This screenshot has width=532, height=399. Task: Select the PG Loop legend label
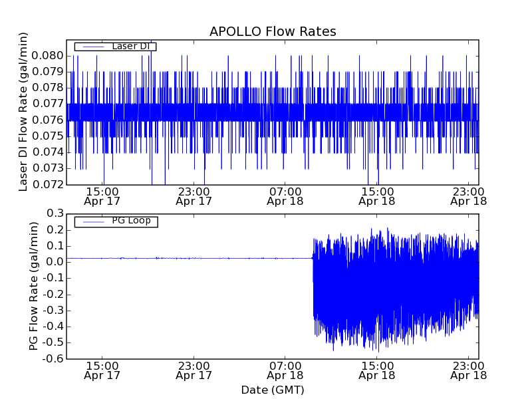point(131,221)
